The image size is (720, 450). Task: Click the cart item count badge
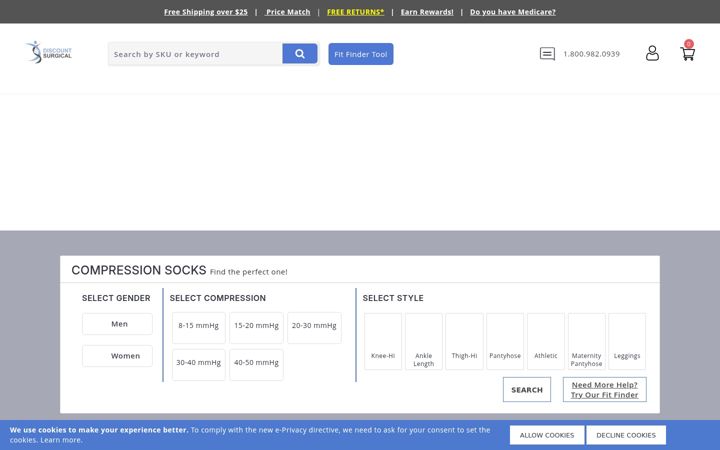pos(688,44)
